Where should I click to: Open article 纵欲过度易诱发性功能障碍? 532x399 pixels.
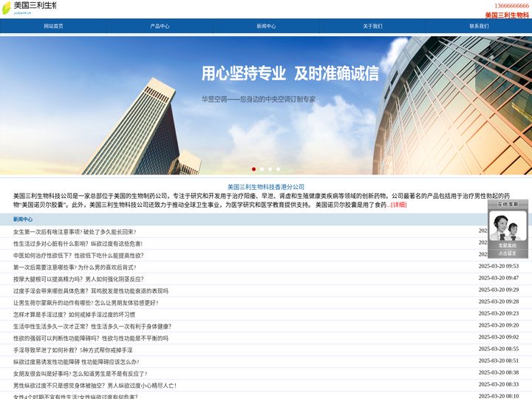(76, 362)
